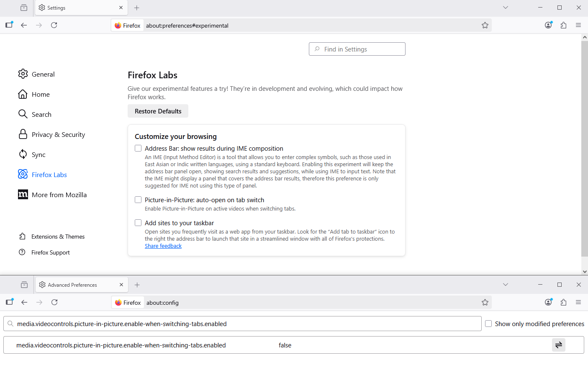Open the hamburger menu in about:config window
The height and width of the screenshot is (365, 588).
[x=578, y=302]
